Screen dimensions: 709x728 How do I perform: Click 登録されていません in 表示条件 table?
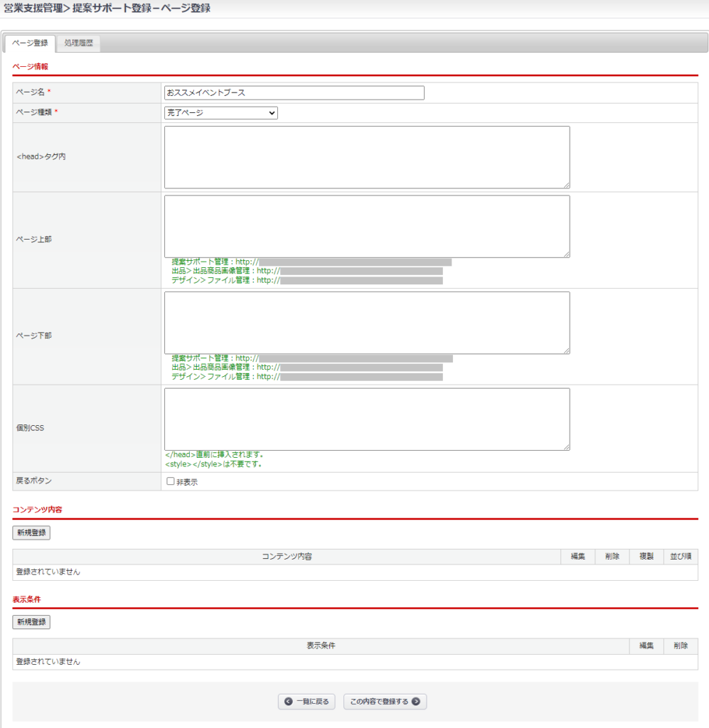pos(48,662)
